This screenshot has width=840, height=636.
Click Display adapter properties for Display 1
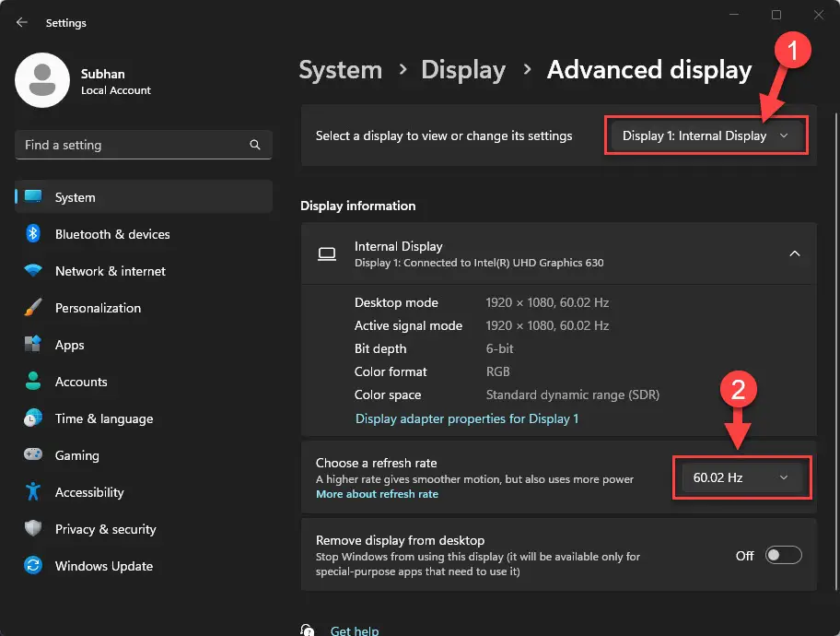(467, 418)
